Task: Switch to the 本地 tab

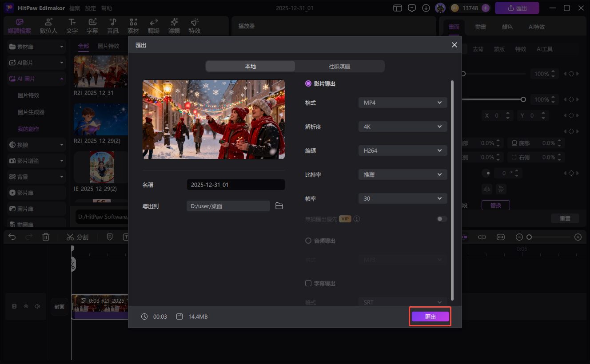Action: click(x=251, y=66)
